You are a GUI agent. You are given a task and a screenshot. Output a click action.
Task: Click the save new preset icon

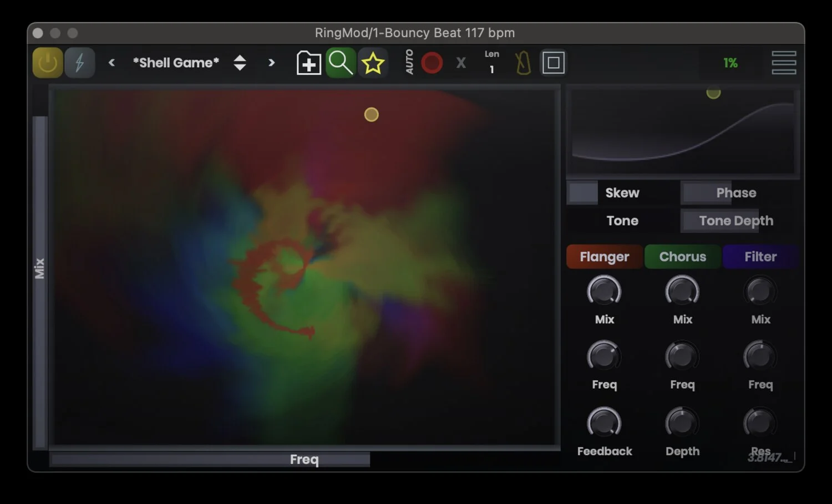pos(308,63)
